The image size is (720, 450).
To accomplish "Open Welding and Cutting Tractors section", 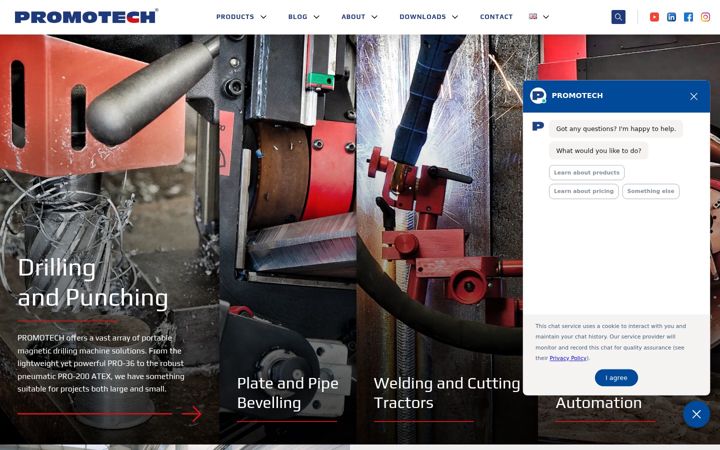I will coord(446,393).
